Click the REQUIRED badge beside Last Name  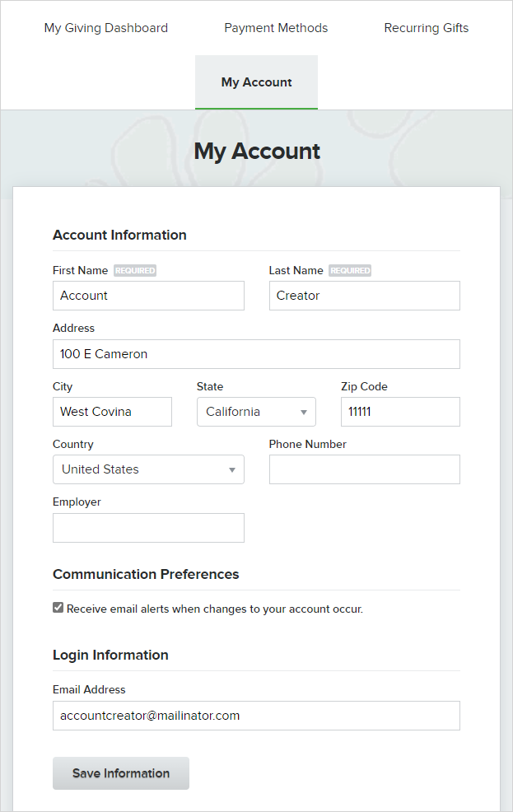[x=350, y=270]
